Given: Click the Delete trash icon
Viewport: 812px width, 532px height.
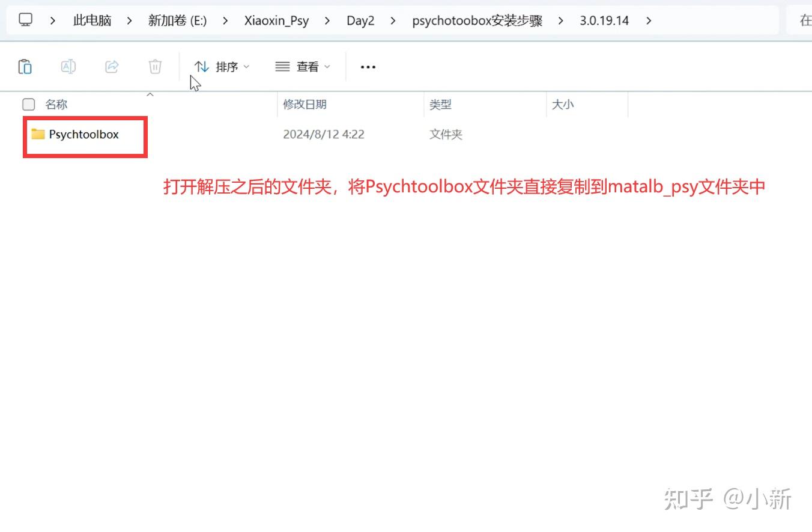Looking at the screenshot, I should [155, 66].
